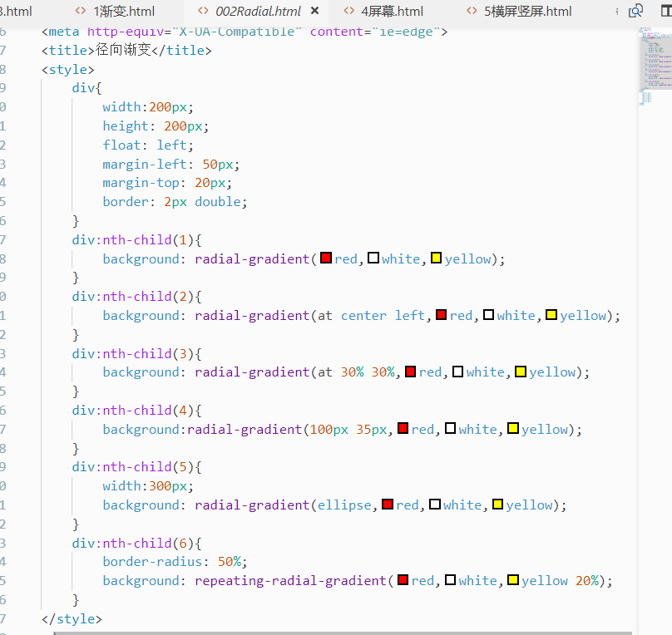Click the title text 径向渐变
Screen dimensions: 672x635
click(123, 50)
